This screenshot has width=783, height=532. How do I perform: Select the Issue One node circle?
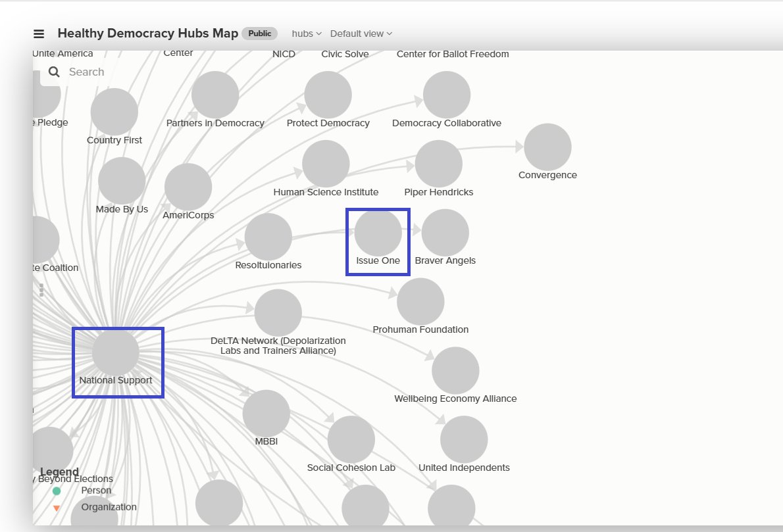378,233
